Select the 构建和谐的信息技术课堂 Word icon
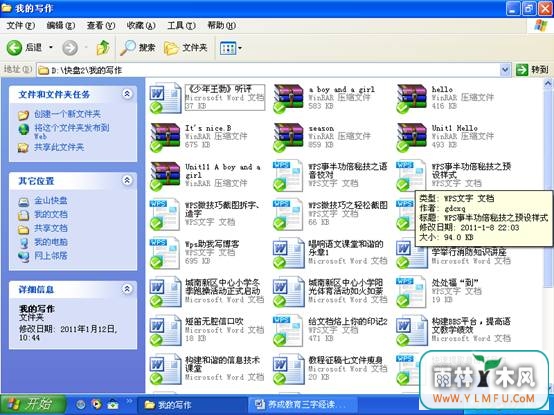554x415 pixels. (165, 369)
